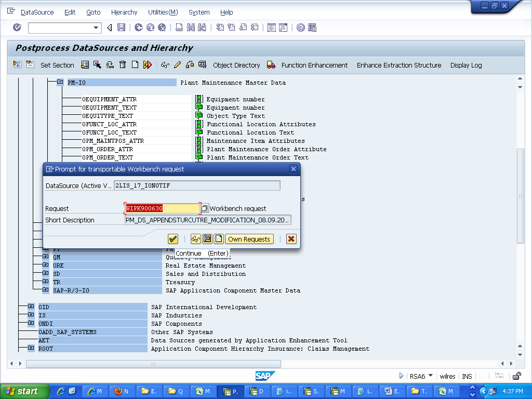Viewport: 532px width, 399px height.
Task: Open the command field dropdown arrow
Action: pyautogui.click(x=96, y=28)
